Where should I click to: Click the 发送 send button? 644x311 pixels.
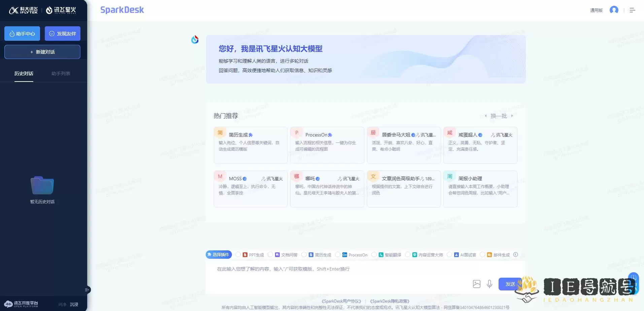point(510,284)
